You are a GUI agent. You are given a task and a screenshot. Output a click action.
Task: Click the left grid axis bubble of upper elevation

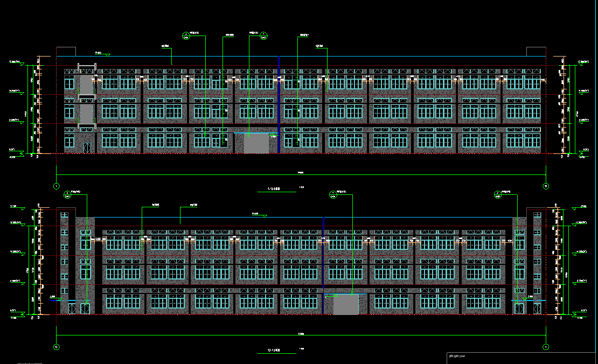click(x=56, y=186)
